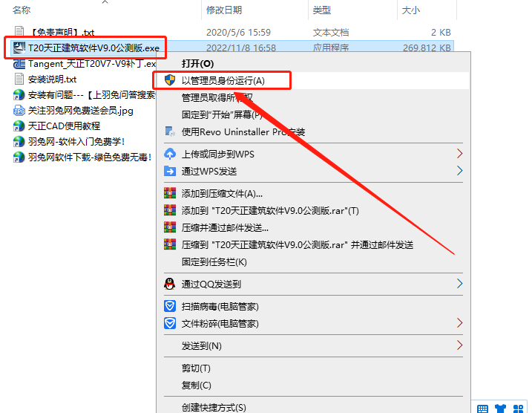Click the sort arrow above 名称 column
The height and width of the screenshot is (413, 532).
point(105,2)
